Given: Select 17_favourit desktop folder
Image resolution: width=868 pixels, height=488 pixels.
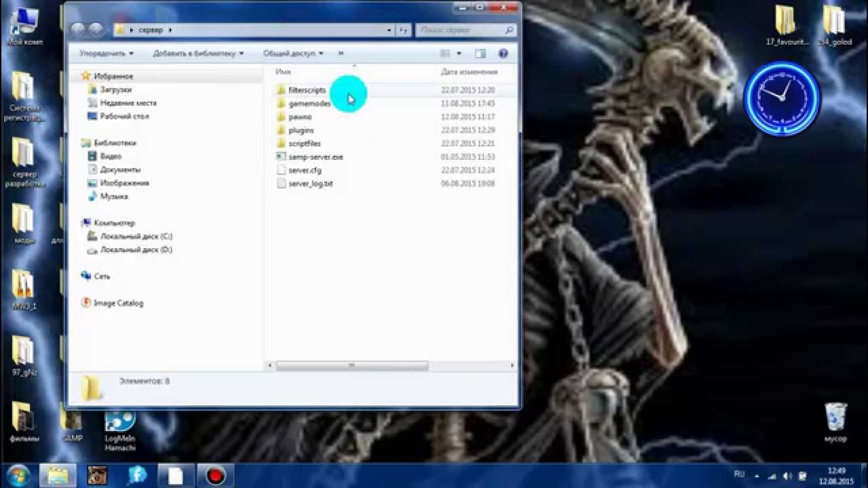Looking at the screenshot, I should (x=787, y=26).
